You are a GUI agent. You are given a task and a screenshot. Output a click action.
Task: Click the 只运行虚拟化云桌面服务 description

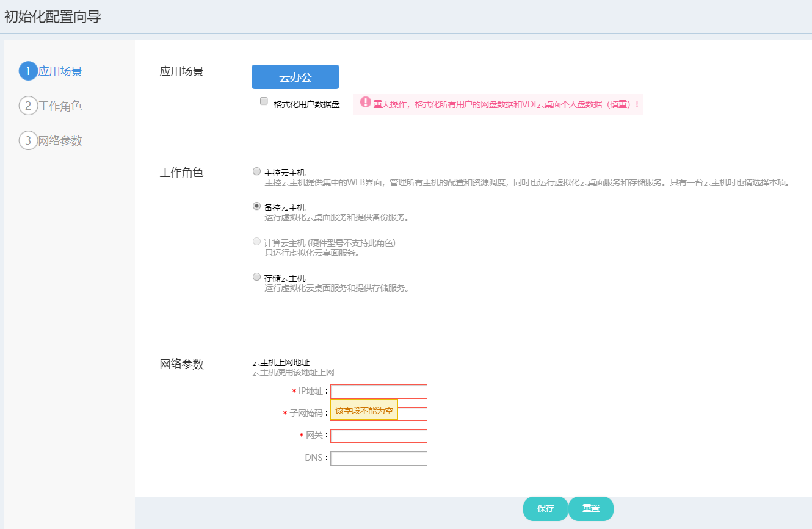(312, 253)
